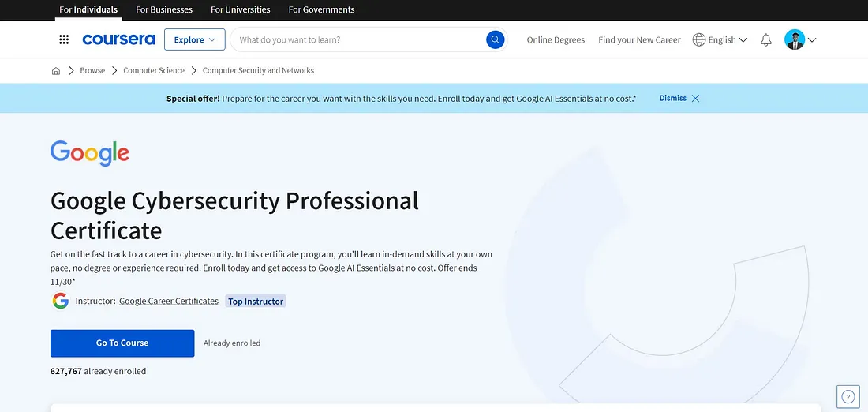Focus the What do you want to learn field
This screenshot has height=412, width=868.
coord(360,40)
